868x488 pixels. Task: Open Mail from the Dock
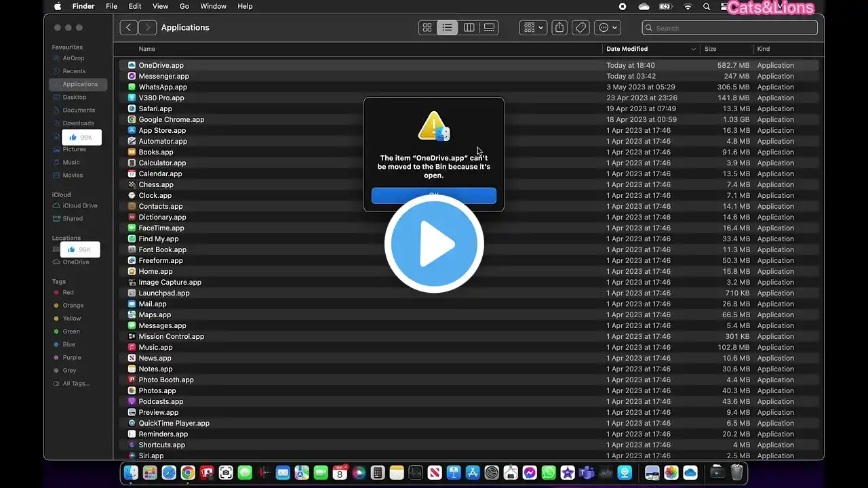point(283,472)
